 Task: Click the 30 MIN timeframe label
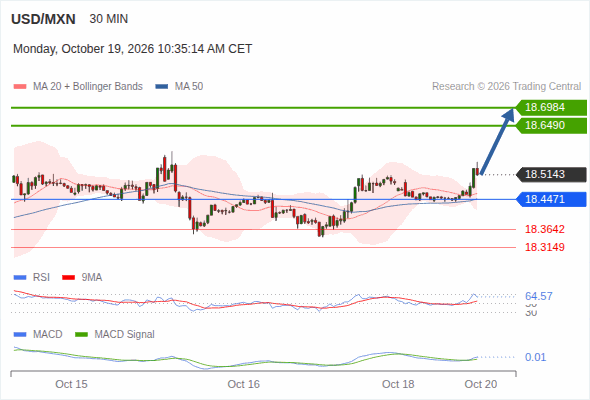pos(109,19)
